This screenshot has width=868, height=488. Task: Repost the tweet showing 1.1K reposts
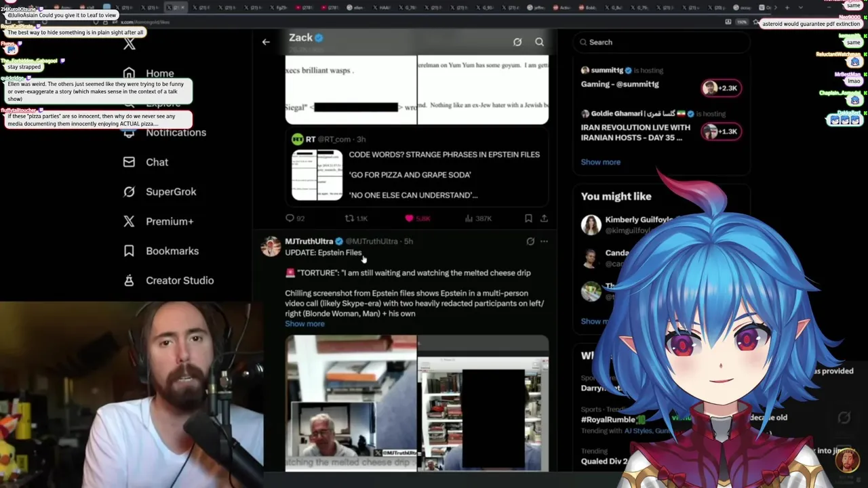coord(356,218)
